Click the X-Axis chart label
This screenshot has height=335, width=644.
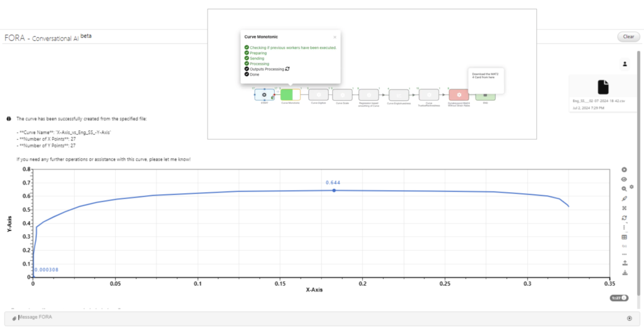click(314, 290)
